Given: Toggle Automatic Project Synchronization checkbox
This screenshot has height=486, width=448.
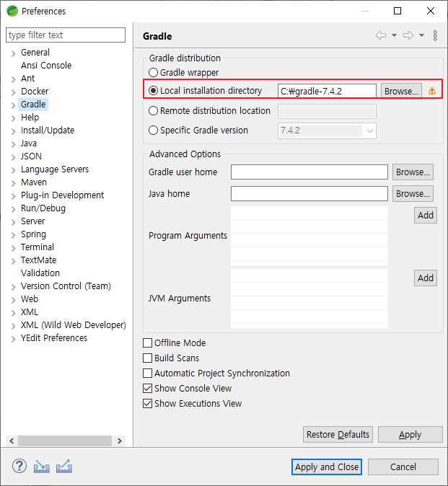Looking at the screenshot, I should [x=148, y=374].
